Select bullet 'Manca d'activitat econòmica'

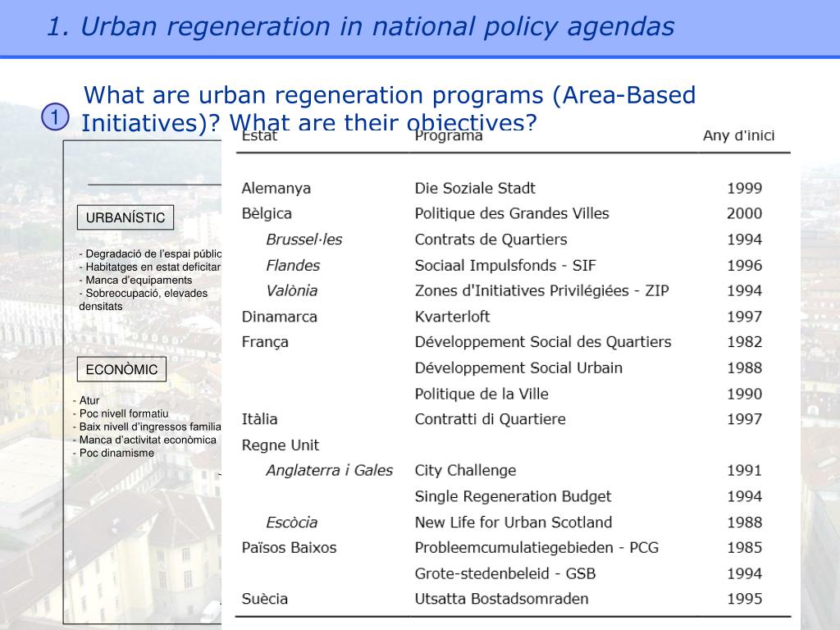coord(144,440)
